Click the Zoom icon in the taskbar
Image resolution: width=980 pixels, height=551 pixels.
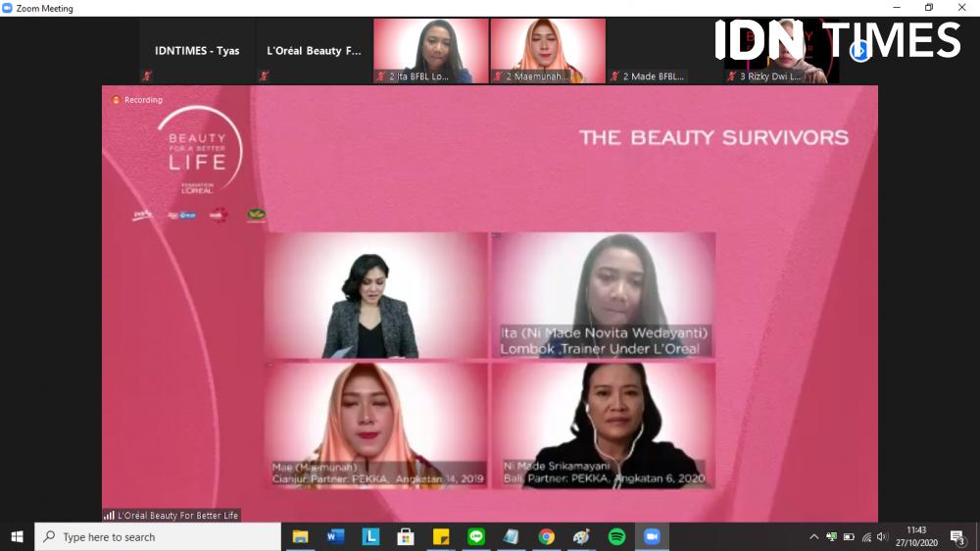[652, 536]
